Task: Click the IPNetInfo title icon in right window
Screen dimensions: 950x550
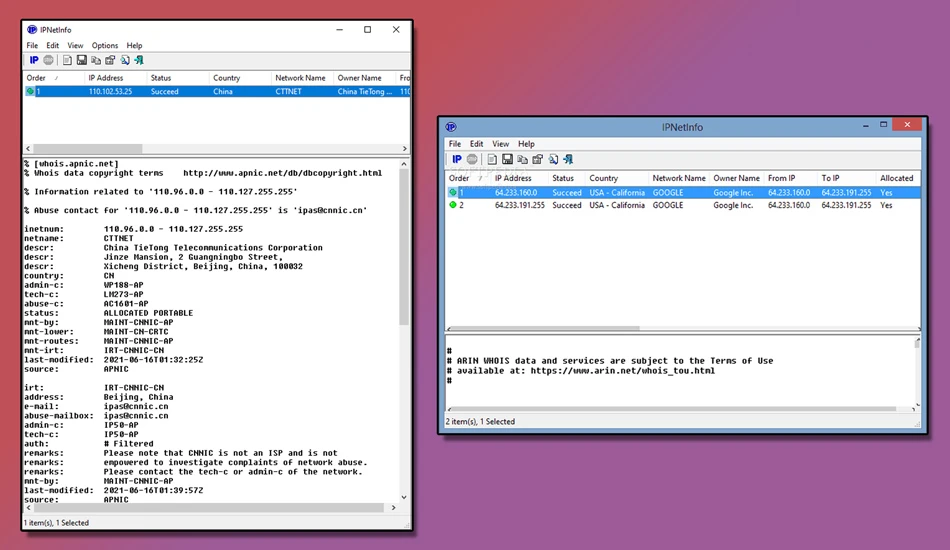Action: pyautogui.click(x=451, y=127)
